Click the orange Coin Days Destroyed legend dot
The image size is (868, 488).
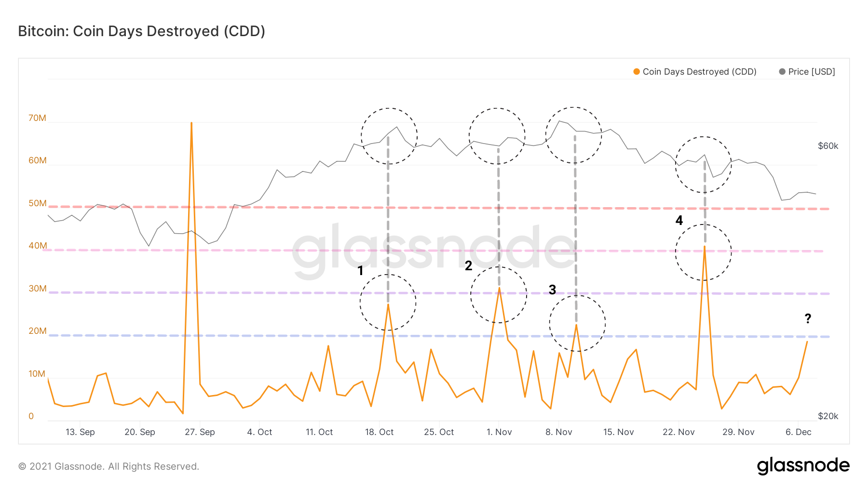[637, 72]
